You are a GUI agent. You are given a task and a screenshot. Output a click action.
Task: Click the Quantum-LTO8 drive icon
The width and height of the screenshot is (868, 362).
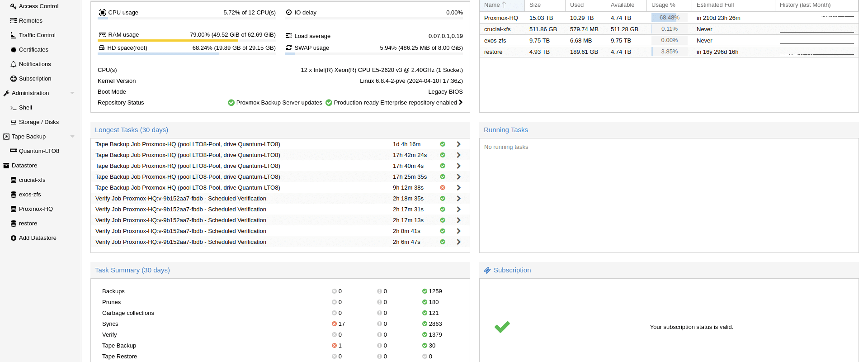(14, 151)
